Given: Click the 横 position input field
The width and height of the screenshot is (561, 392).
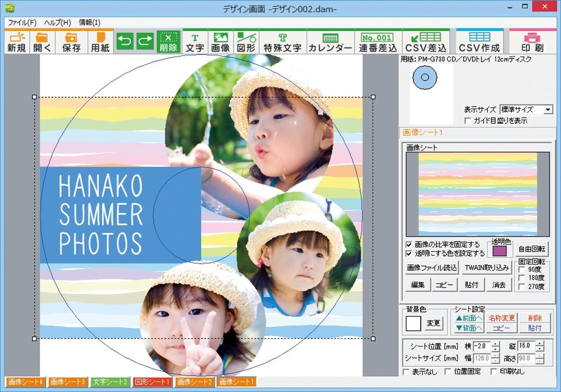Looking at the screenshot, I should coord(482,346).
